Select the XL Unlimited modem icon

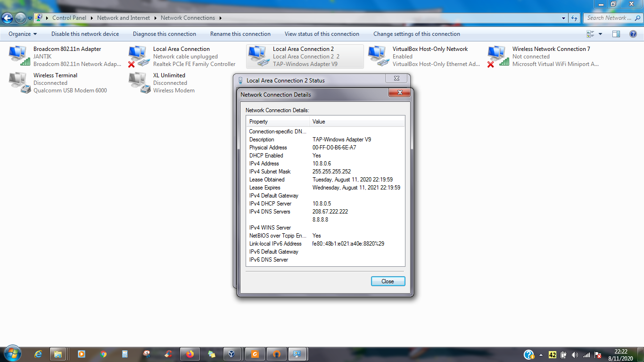click(139, 82)
